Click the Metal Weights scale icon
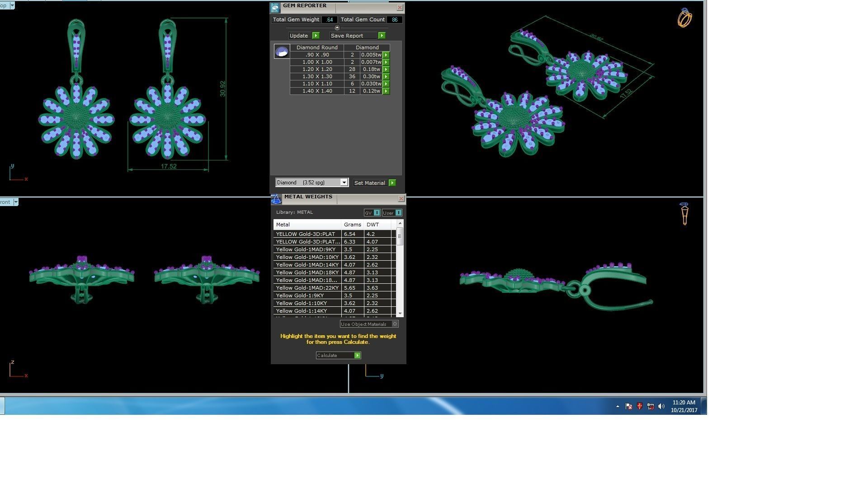 point(276,199)
